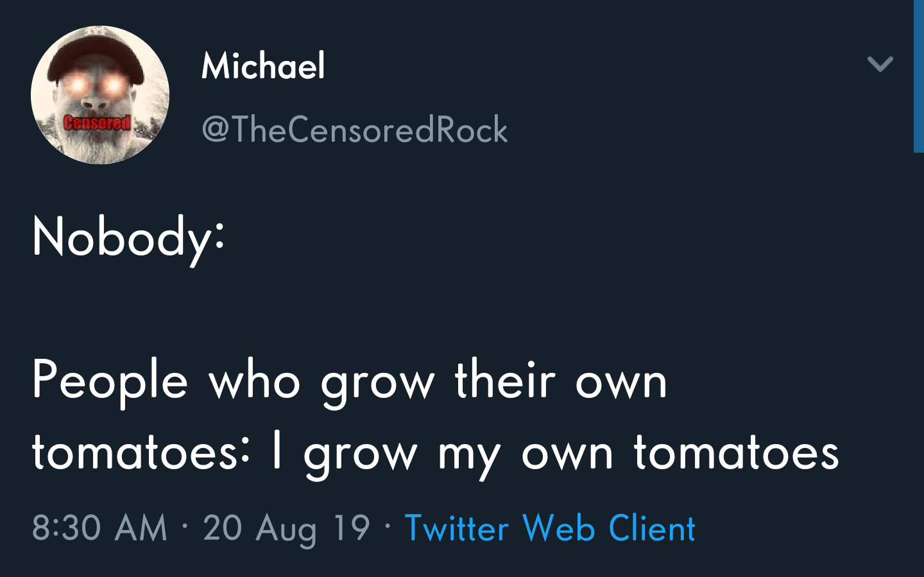Screen dimensions: 924x577
Task: Click the "20 Aug 19" date
Action: pos(286,528)
